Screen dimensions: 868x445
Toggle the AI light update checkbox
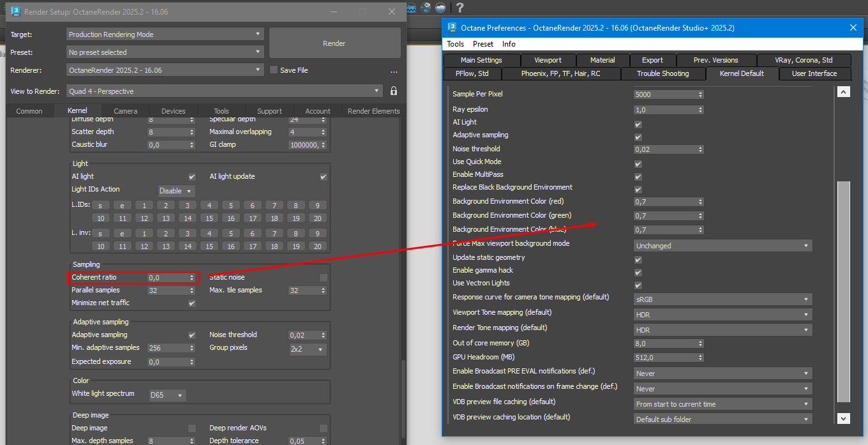(324, 177)
